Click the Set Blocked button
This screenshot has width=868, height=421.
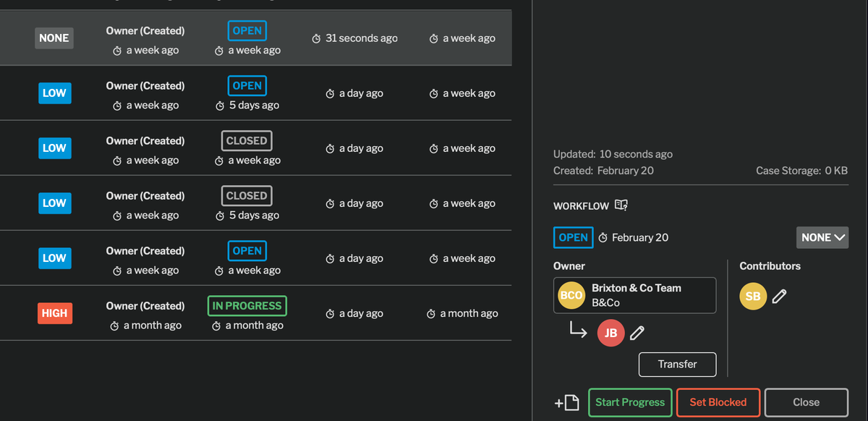pyautogui.click(x=718, y=402)
